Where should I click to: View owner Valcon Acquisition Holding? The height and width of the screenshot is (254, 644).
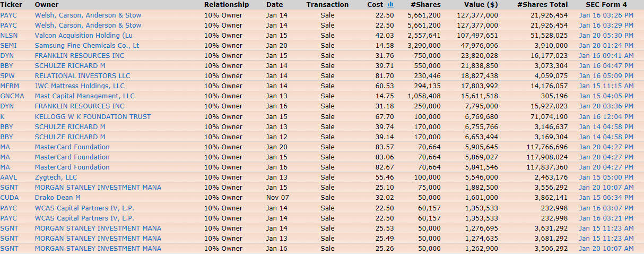click(x=83, y=36)
